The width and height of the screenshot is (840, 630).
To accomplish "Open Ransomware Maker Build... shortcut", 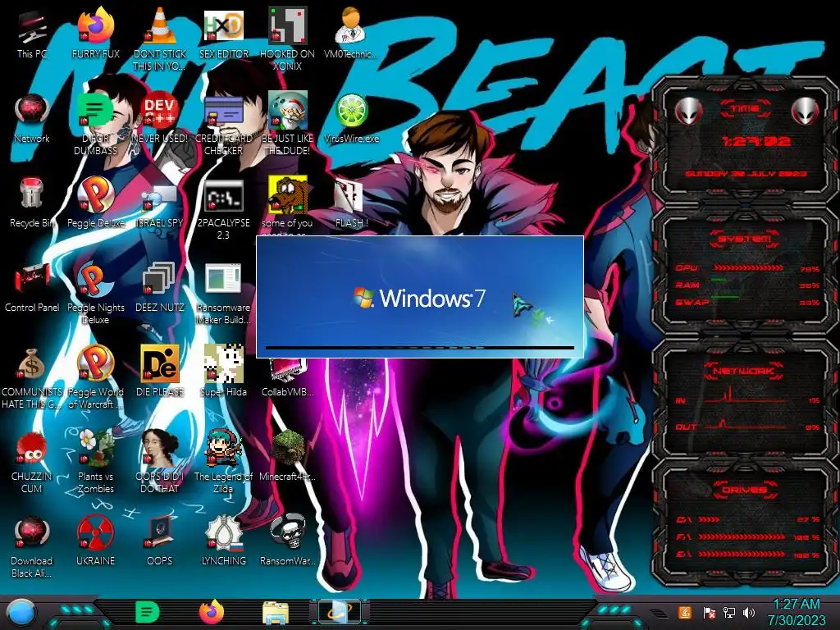I will pyautogui.click(x=223, y=293).
